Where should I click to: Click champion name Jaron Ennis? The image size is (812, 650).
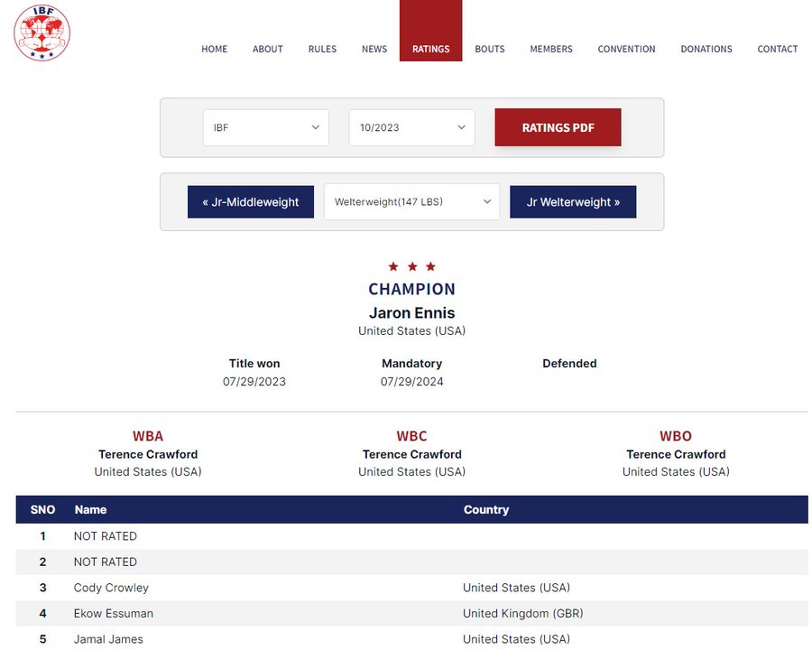(411, 312)
